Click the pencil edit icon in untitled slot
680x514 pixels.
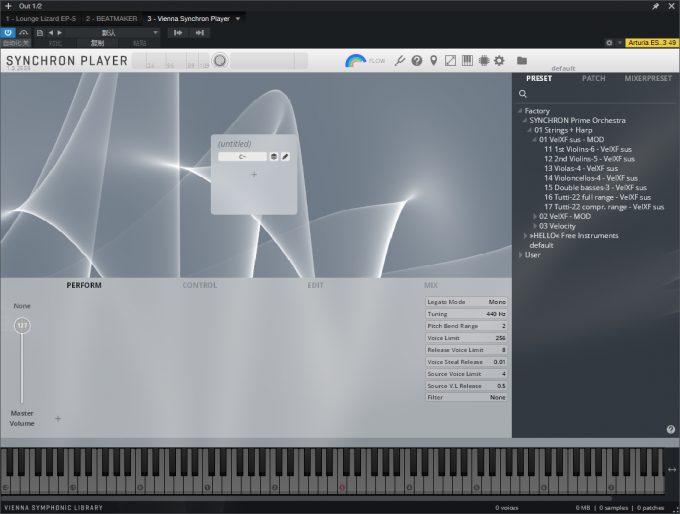[x=285, y=157]
